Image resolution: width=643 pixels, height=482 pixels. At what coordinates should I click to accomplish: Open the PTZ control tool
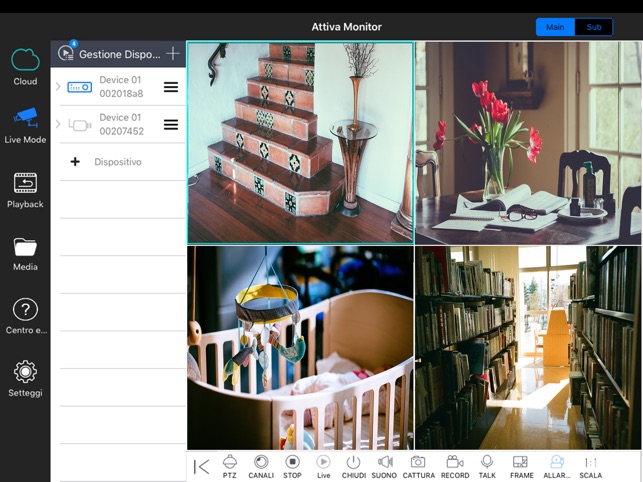click(x=230, y=466)
